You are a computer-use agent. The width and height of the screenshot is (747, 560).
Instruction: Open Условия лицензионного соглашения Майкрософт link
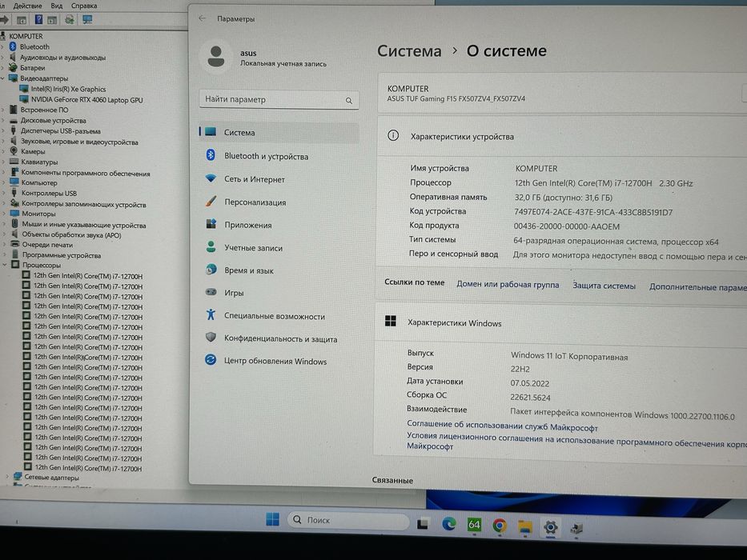click(x=576, y=441)
